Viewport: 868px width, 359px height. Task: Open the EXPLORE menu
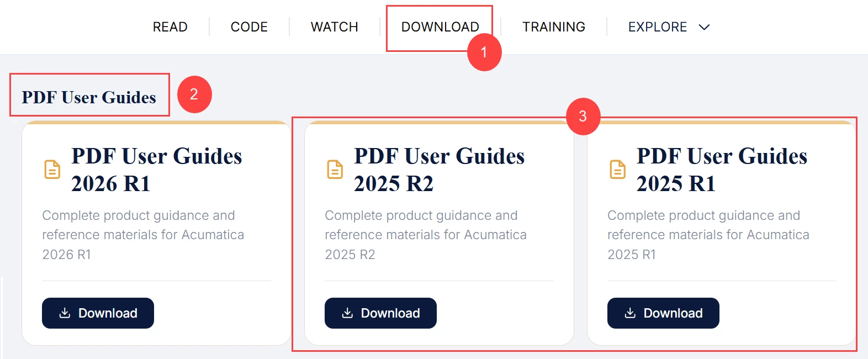point(669,27)
